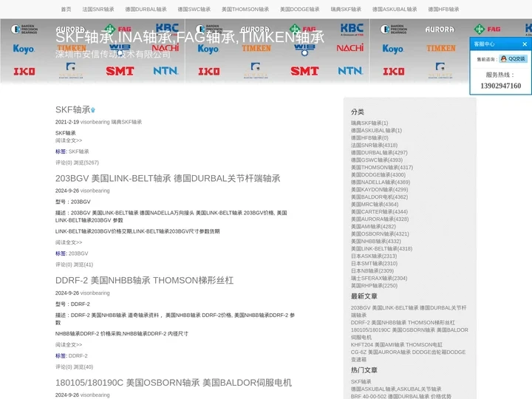The height and width of the screenshot is (399, 532).
Task: Click the pinned icon next to the SKF轴承 title
Action: point(93,110)
